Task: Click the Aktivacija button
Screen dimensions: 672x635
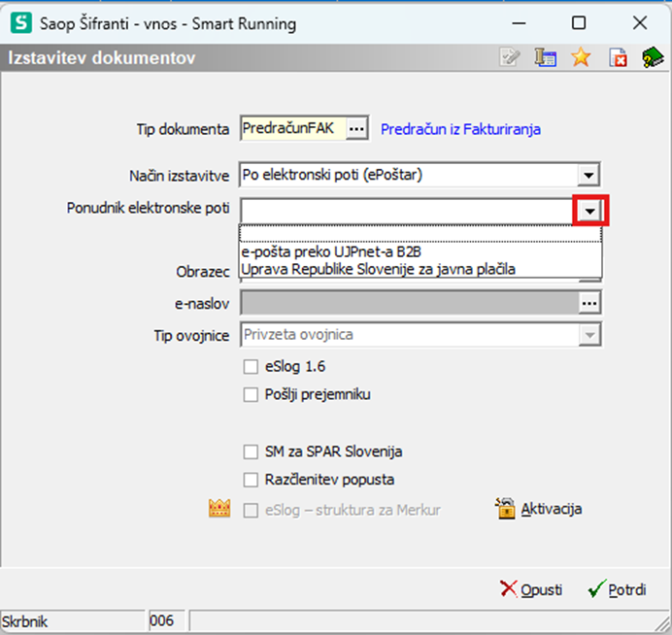Action: (539, 509)
